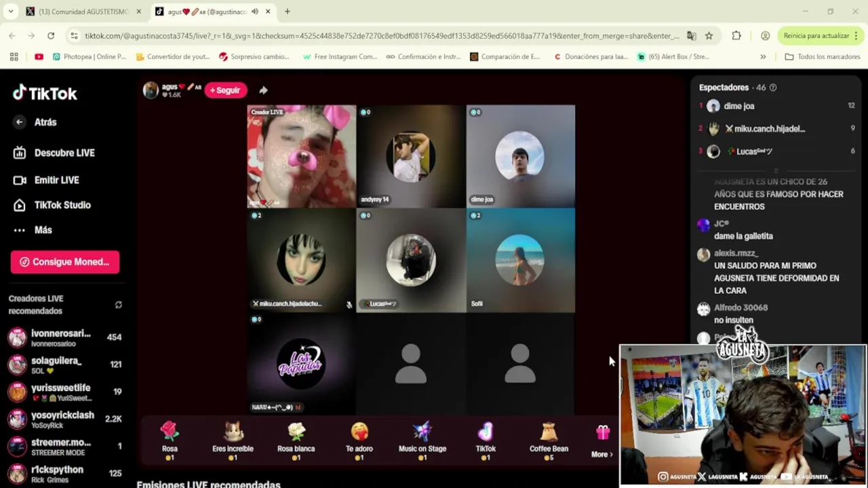Click the translate page icon
The height and width of the screenshot is (488, 868).
691,35
